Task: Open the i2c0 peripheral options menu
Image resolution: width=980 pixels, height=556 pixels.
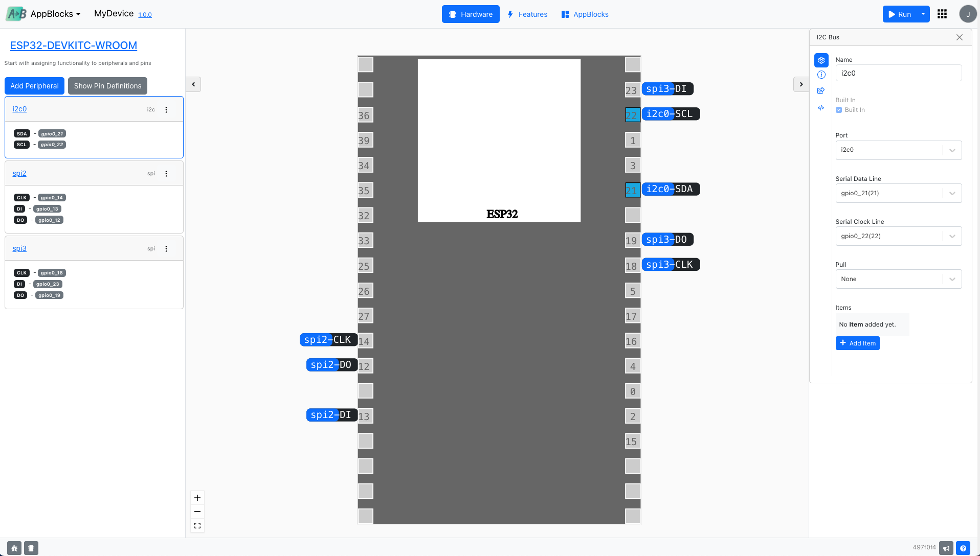Action: pos(166,110)
